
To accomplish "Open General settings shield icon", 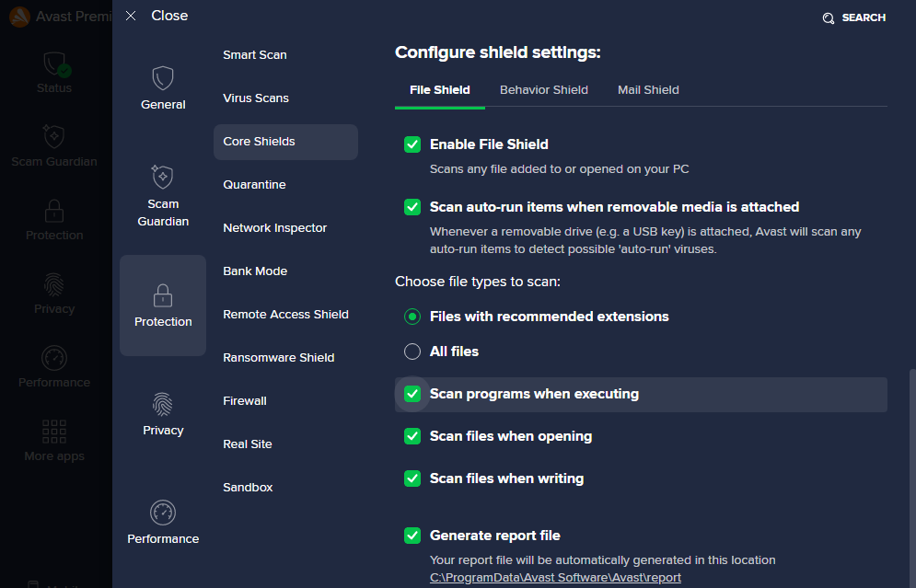I will click(163, 77).
